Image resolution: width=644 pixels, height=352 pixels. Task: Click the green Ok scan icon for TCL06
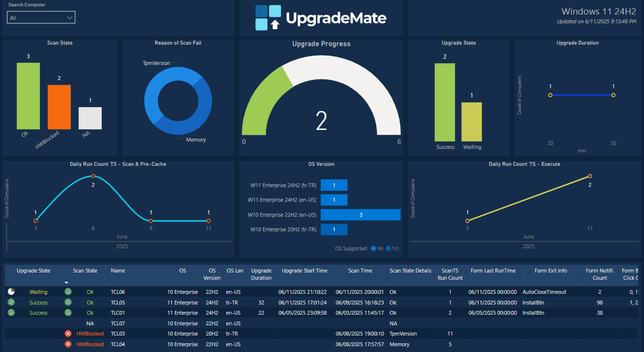[x=68, y=291]
